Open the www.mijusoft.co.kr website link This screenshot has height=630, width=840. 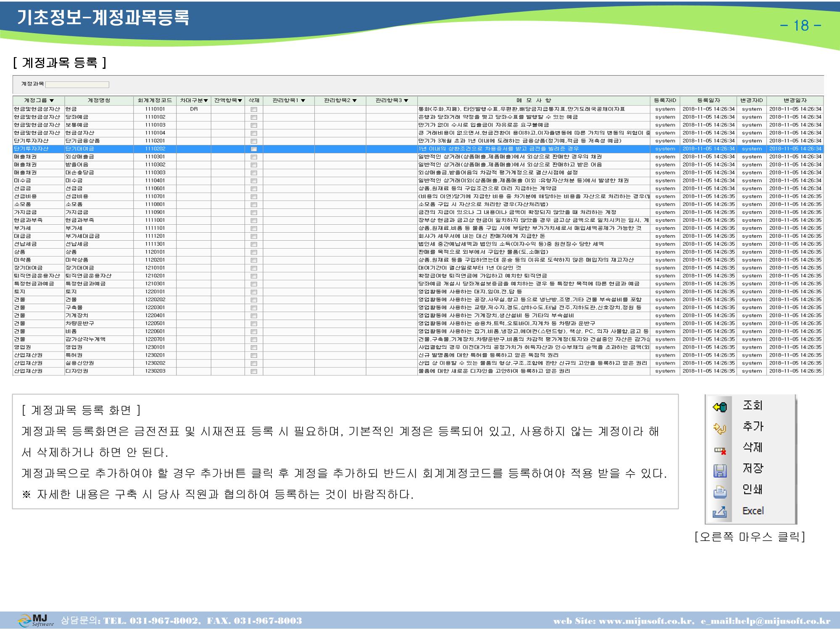point(645,621)
